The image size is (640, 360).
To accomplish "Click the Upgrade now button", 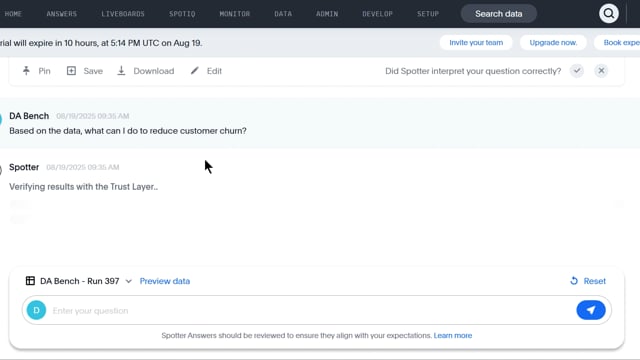I will (x=553, y=42).
